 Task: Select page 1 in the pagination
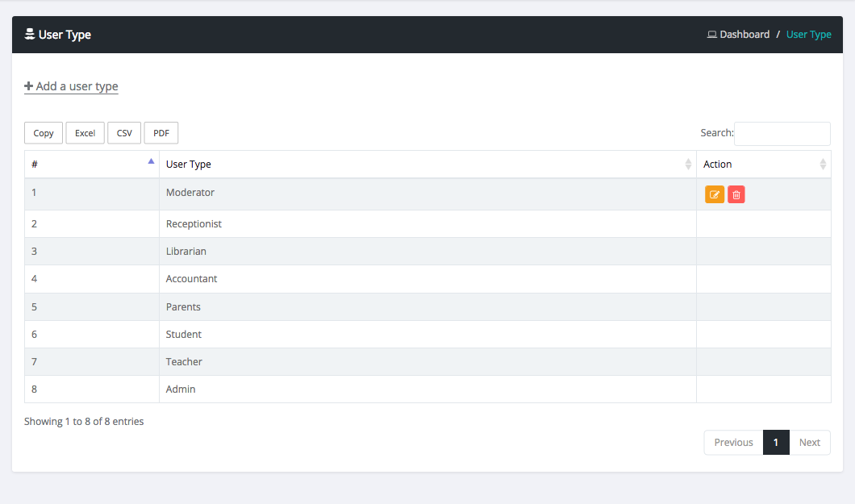point(775,442)
